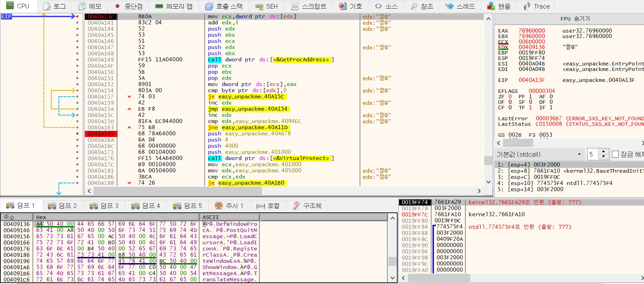Click the 메모 notes tab icon
This screenshot has height=284, width=644.
click(82, 6)
